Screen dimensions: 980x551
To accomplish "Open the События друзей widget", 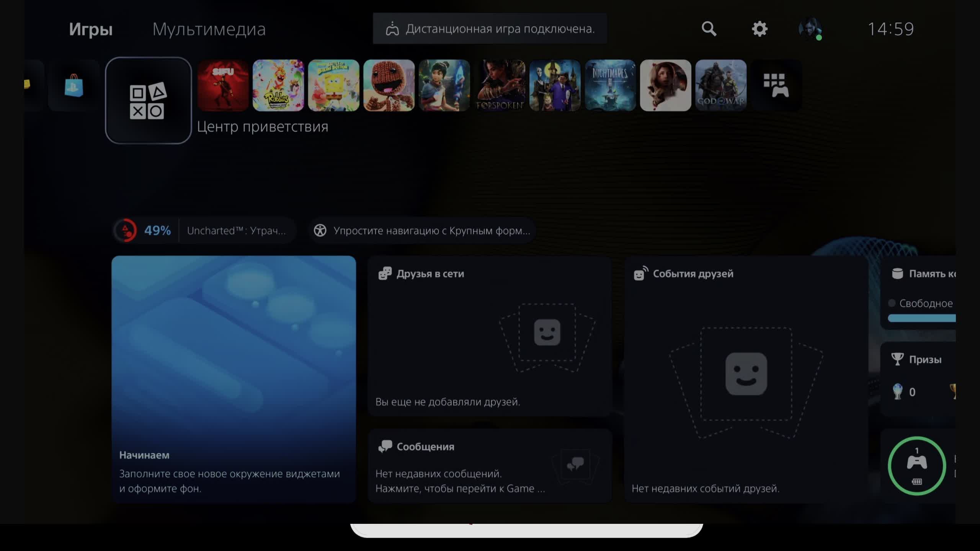I will (746, 379).
